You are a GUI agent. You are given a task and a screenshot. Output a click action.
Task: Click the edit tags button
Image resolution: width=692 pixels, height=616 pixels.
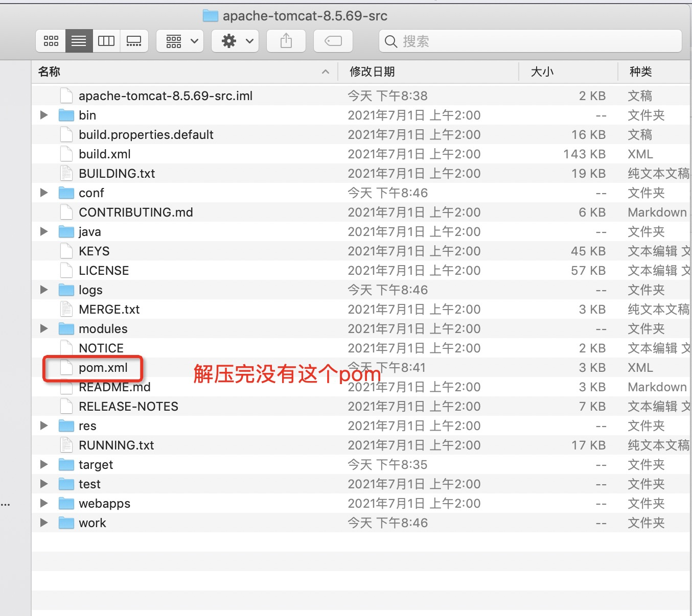[333, 41]
